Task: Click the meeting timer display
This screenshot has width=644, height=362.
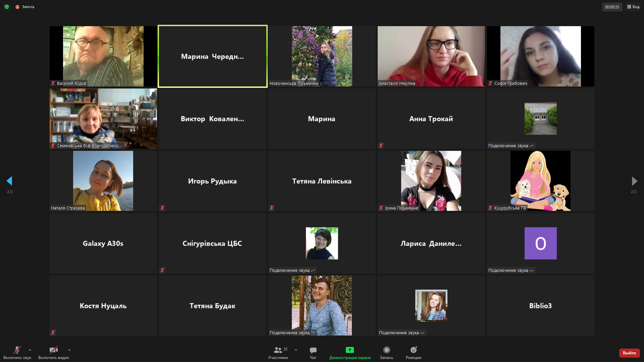Action: coord(612,7)
